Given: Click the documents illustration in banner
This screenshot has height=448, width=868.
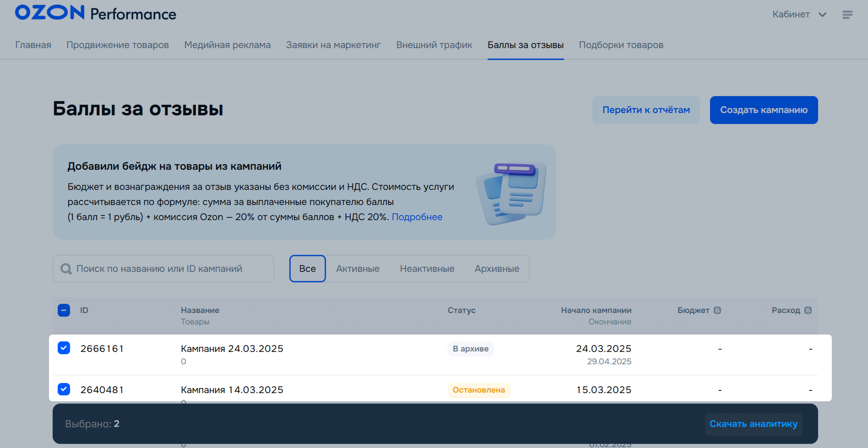Looking at the screenshot, I should tap(511, 194).
